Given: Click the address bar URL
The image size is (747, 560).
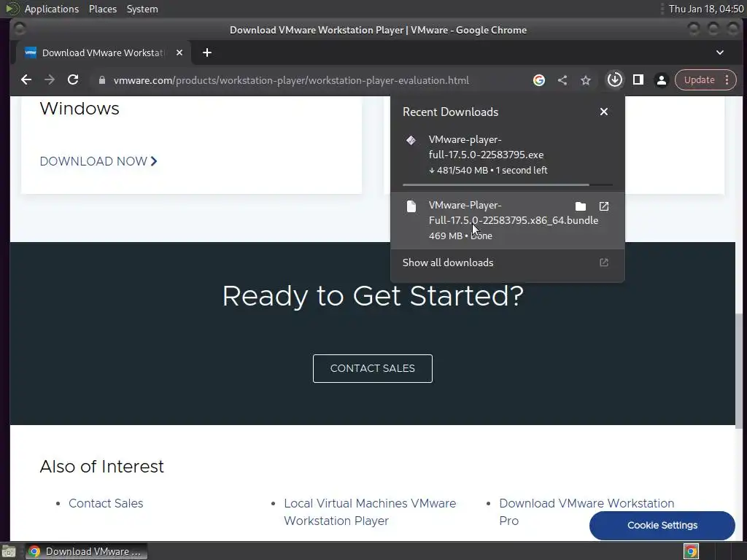Looking at the screenshot, I should tap(291, 80).
